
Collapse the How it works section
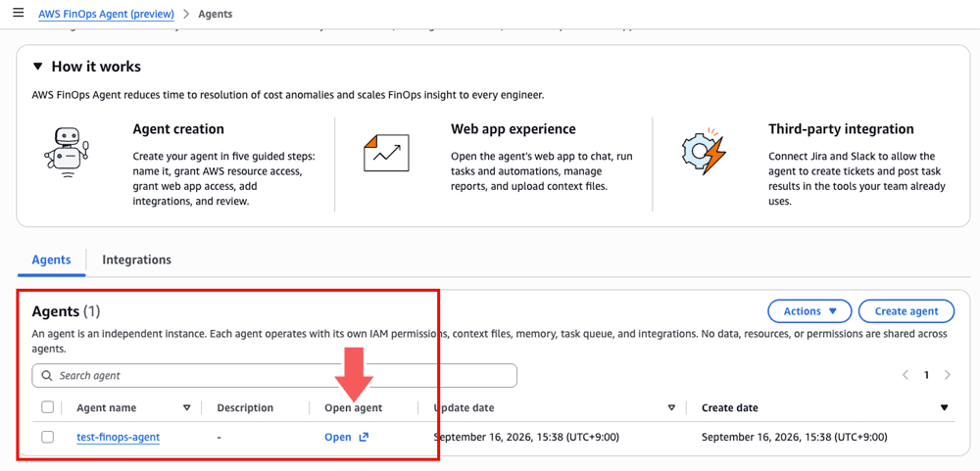39,67
